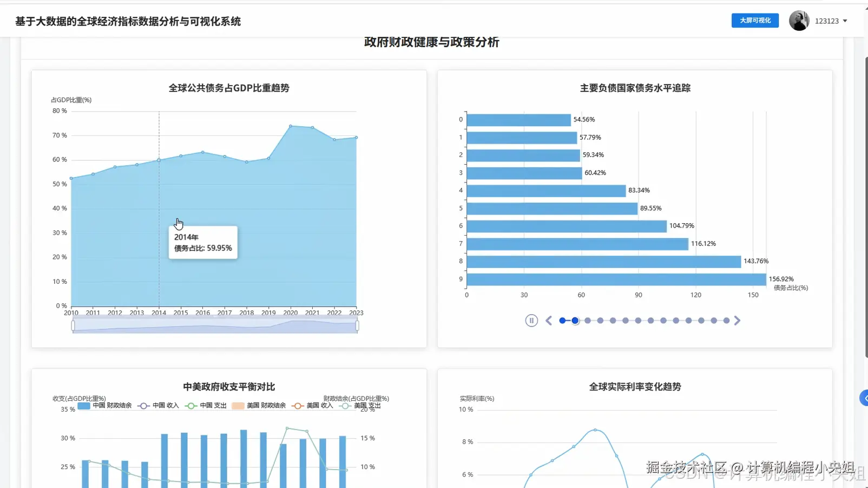Click the 全球公共债务占GDP比重趋势 chart title
This screenshot has height=488, width=868.
229,88
